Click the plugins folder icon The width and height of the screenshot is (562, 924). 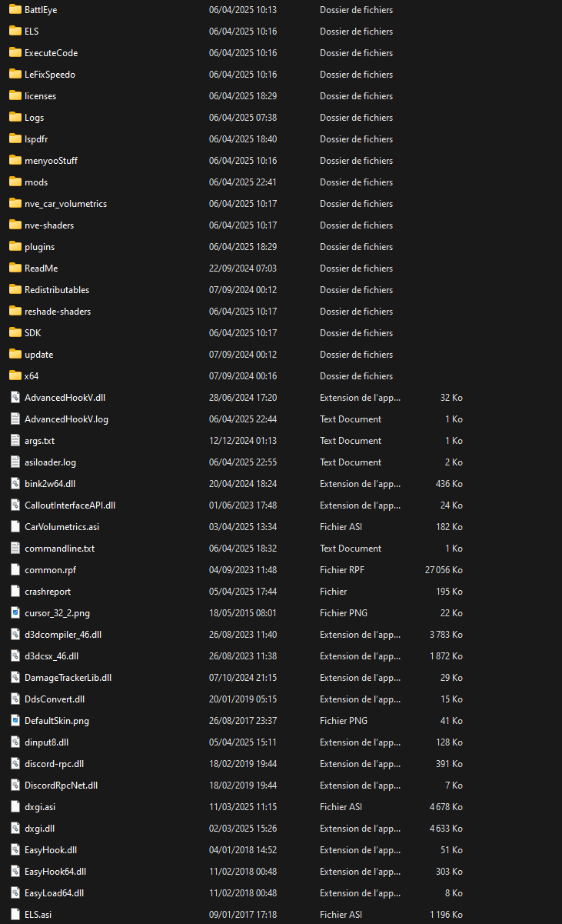coord(15,247)
